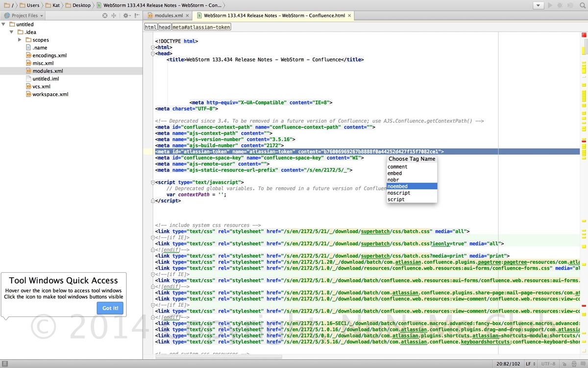Click the root slash folder in the navigation bar
Viewport: 588px width, 368px height.
(8, 5)
